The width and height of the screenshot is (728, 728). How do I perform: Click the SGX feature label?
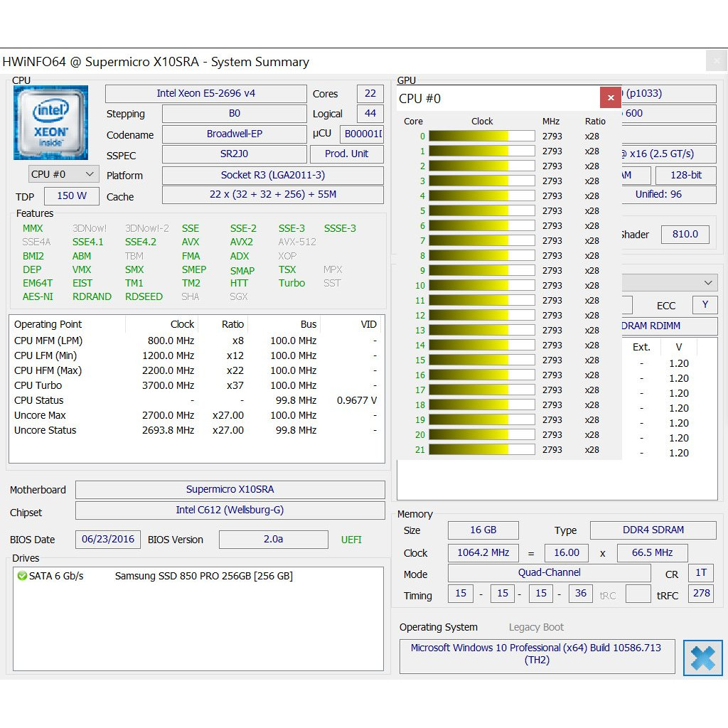click(239, 296)
